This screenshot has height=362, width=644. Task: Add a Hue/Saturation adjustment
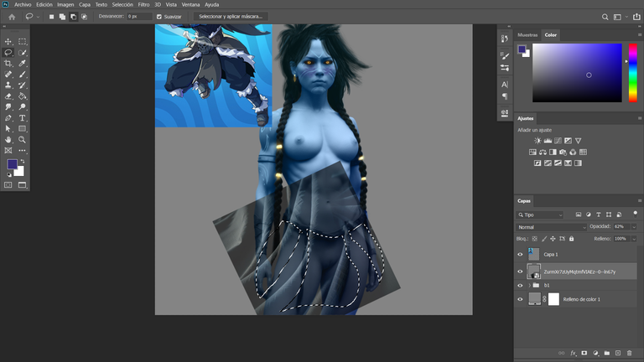click(x=532, y=153)
